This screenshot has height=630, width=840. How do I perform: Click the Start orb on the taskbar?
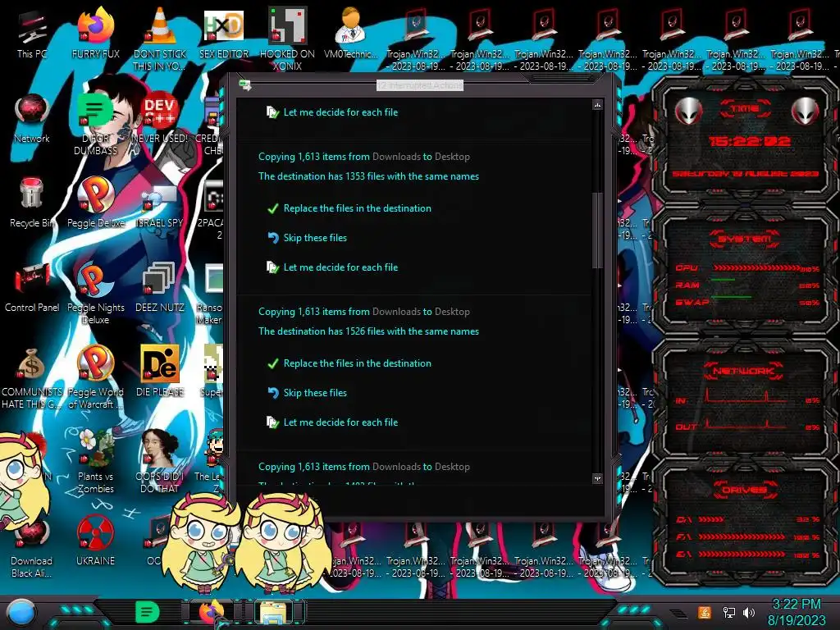point(21,612)
